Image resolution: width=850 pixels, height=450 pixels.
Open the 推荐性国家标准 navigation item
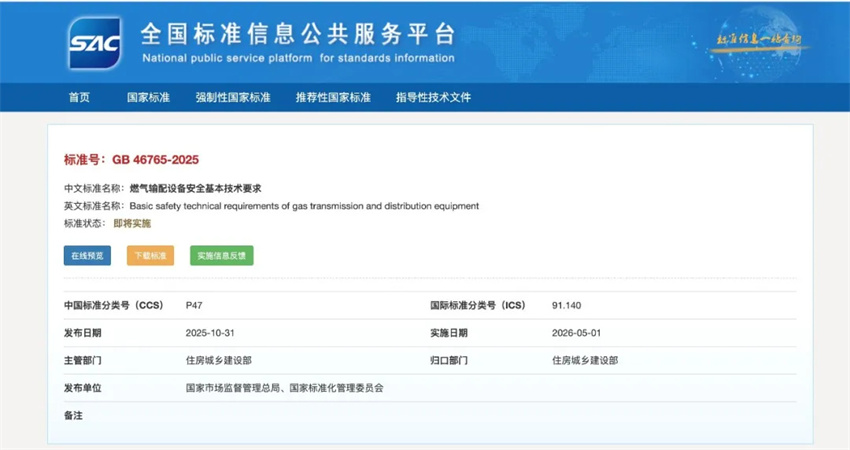point(333,97)
